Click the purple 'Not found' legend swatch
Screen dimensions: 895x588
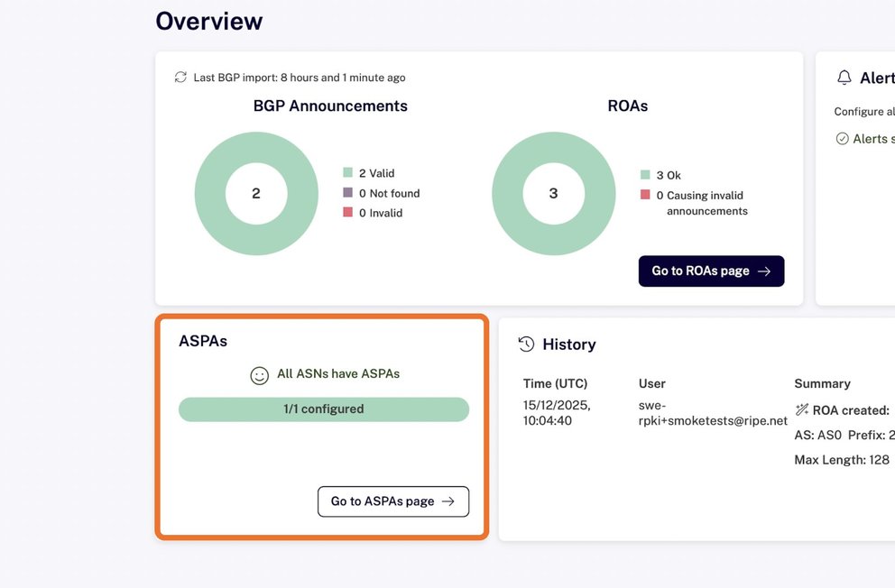pyautogui.click(x=347, y=193)
